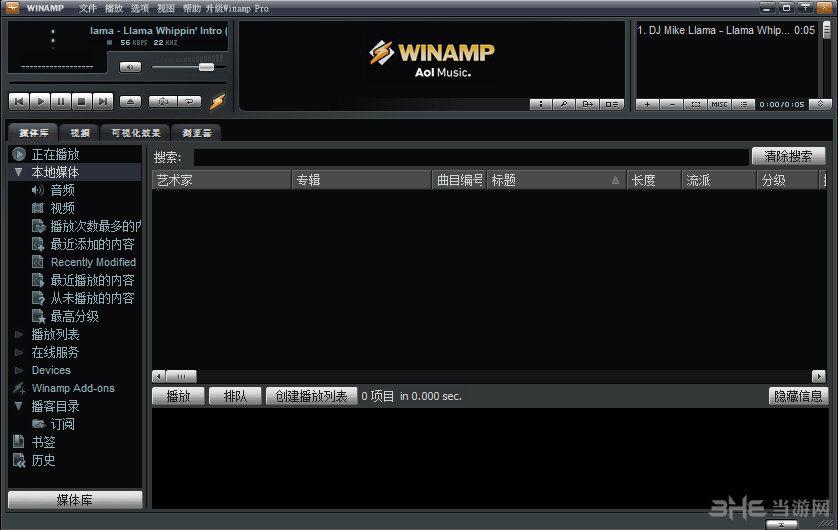Select DJ Mike Llama playlist entry
Screen dimensions: 838x530
coord(726,30)
